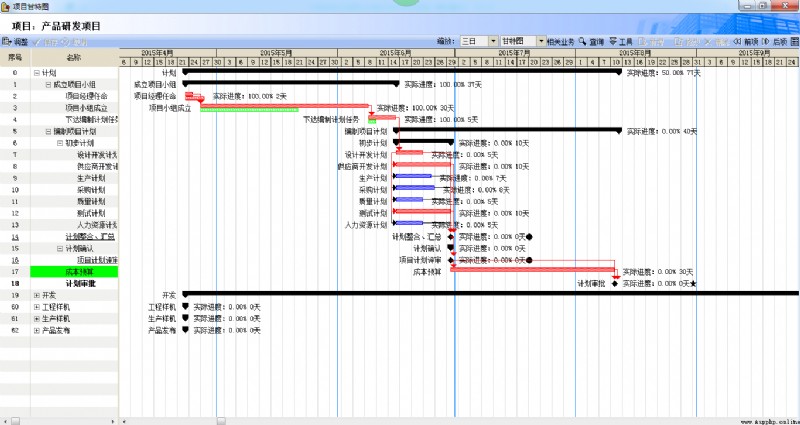Click the 工程样机 summary marker in chart
The width and height of the screenshot is (800, 425).
coord(185,307)
